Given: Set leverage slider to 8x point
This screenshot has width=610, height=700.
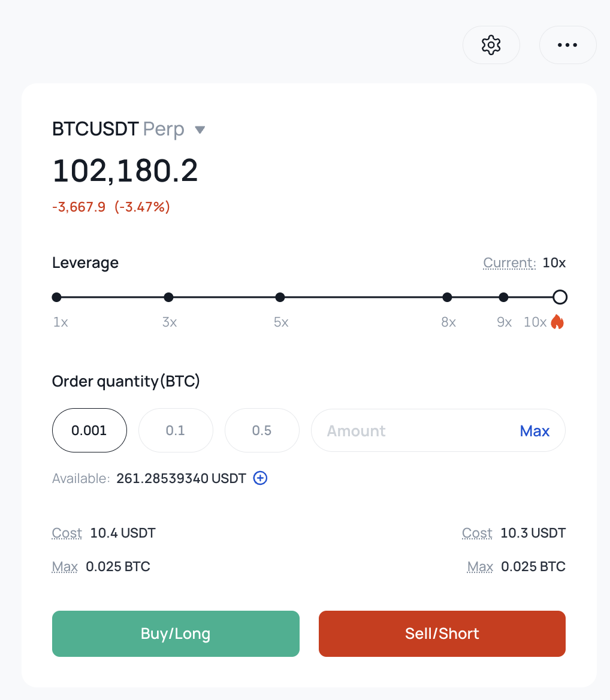Looking at the screenshot, I should (x=447, y=297).
